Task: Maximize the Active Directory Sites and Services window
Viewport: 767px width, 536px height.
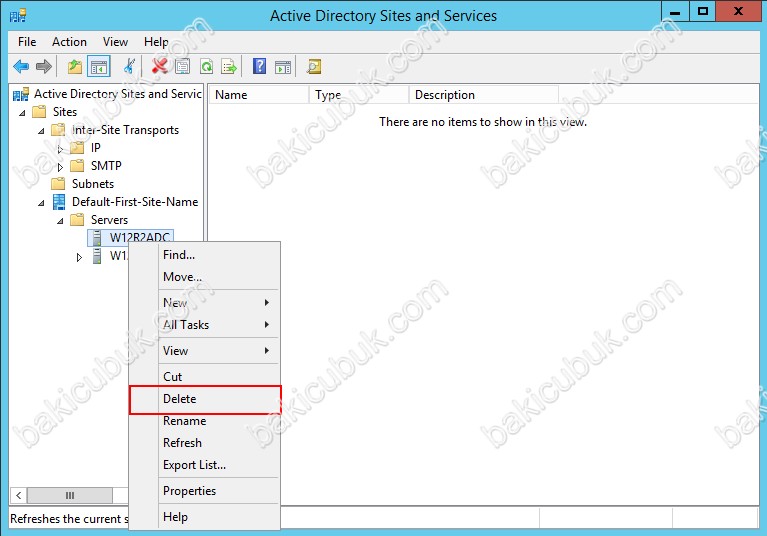Action: point(703,12)
